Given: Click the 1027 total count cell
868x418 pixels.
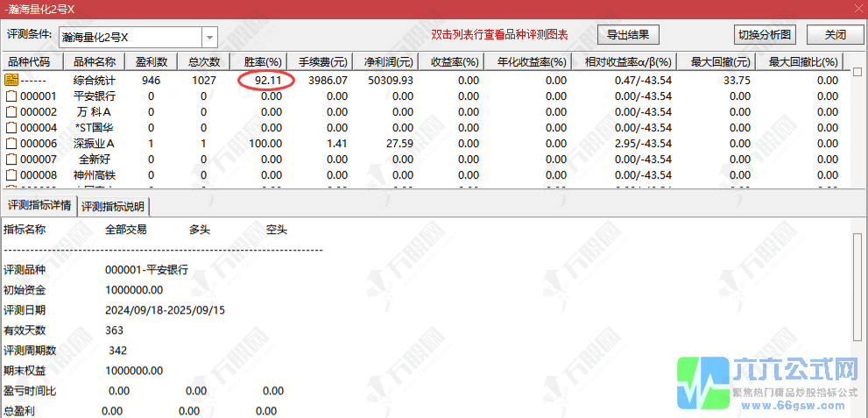Looking at the screenshot, I should click(x=204, y=81).
